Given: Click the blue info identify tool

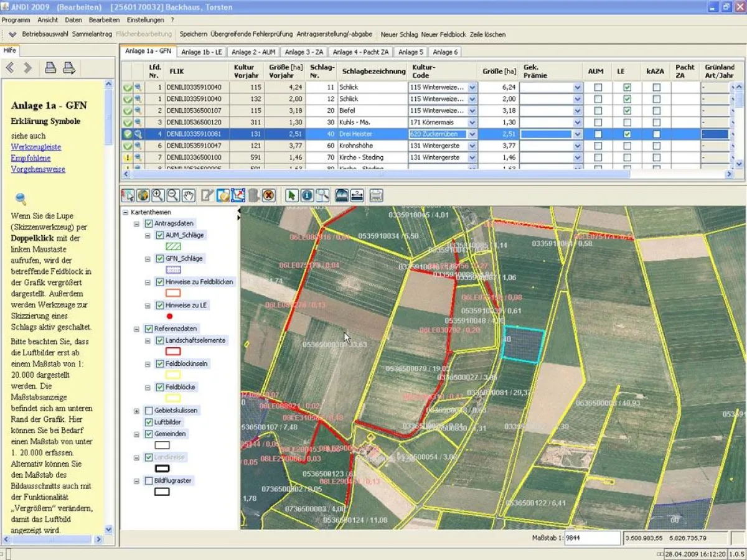Looking at the screenshot, I should 307,195.
